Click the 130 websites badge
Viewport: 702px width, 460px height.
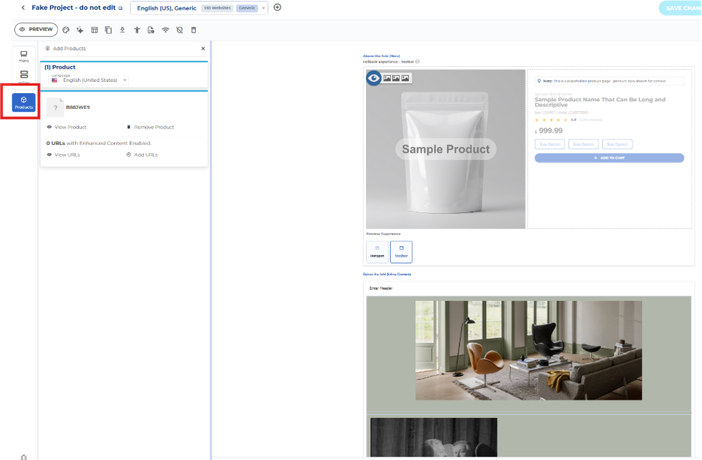pyautogui.click(x=217, y=8)
